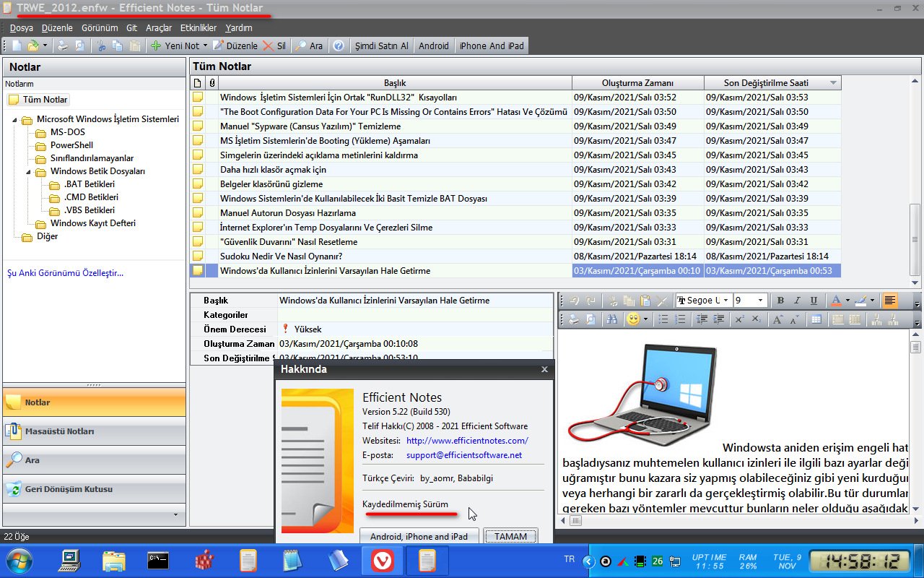Screen dimensions: 924x578
Task: Click Son Değiştirilme Saati sort arrow
Action: 834,83
